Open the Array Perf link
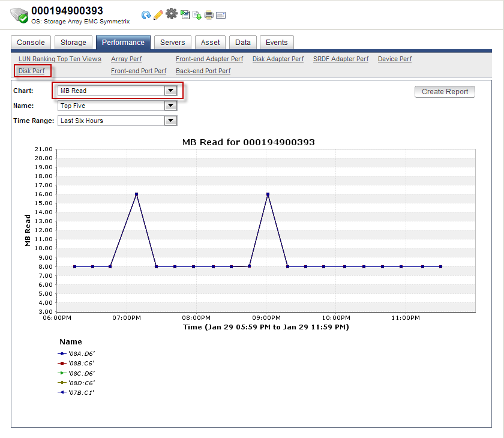The image size is (504, 438). [127, 59]
